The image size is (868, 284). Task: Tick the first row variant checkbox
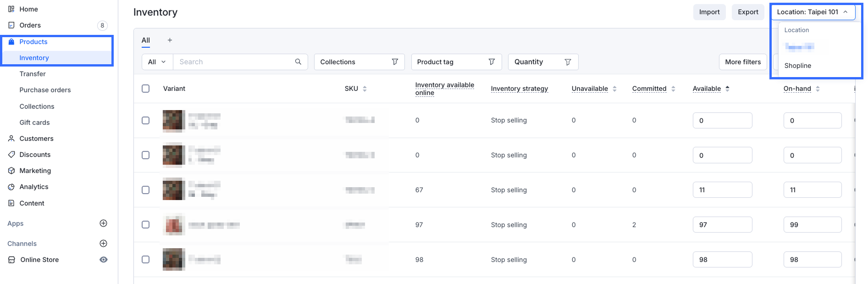coord(146,120)
